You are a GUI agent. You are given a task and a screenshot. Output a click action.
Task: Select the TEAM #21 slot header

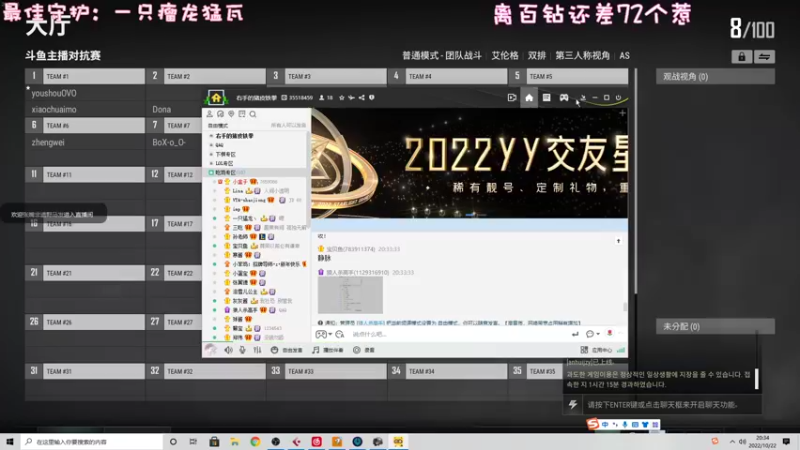point(85,273)
